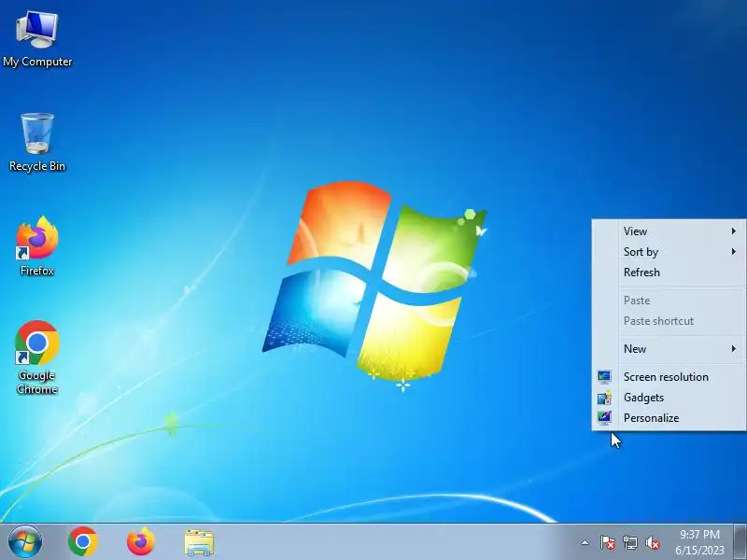Open the Windows Start button
Screen dimensions: 747x560
coord(25,542)
